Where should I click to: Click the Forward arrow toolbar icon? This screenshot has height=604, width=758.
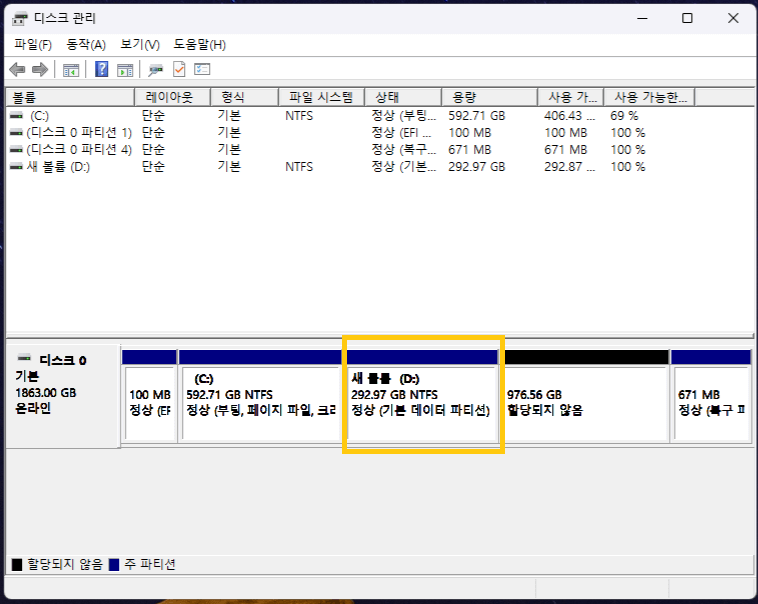tap(40, 70)
